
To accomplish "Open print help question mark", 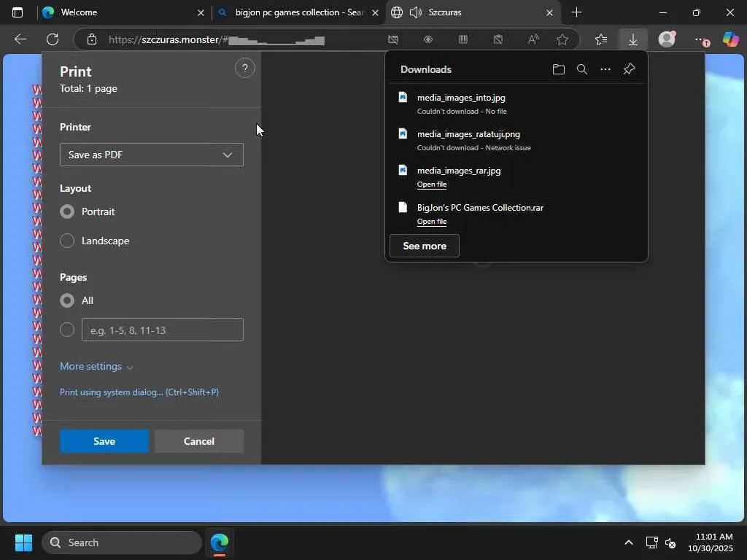I will [245, 69].
